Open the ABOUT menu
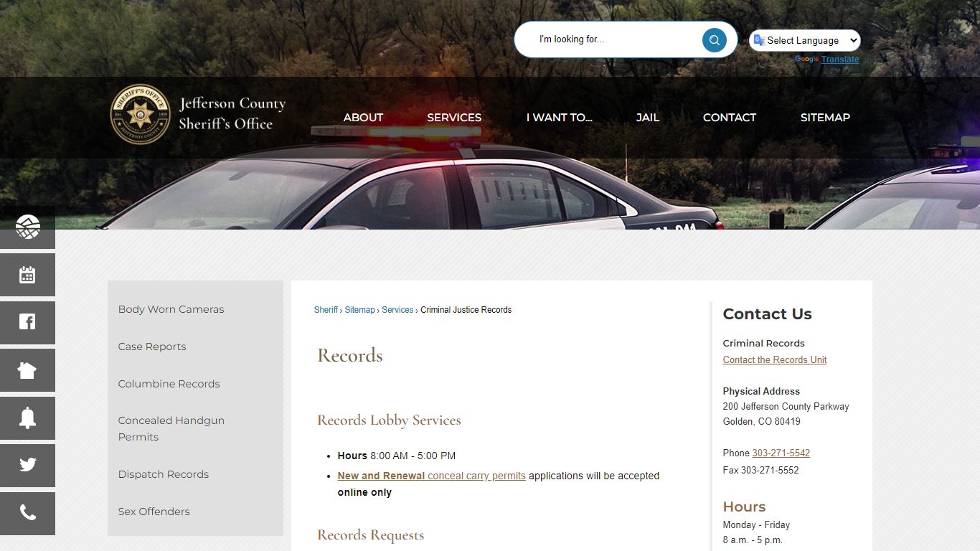This screenshot has width=980, height=551. pos(363,118)
